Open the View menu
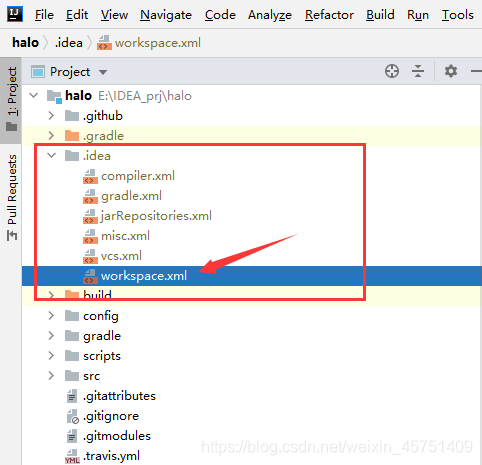Screen dimensions: 482x465 (x=114, y=15)
